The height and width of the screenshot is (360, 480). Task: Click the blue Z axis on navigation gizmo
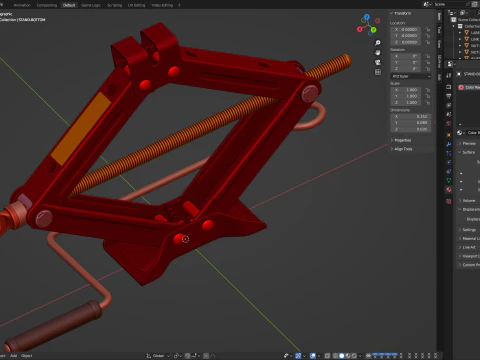(x=367, y=16)
